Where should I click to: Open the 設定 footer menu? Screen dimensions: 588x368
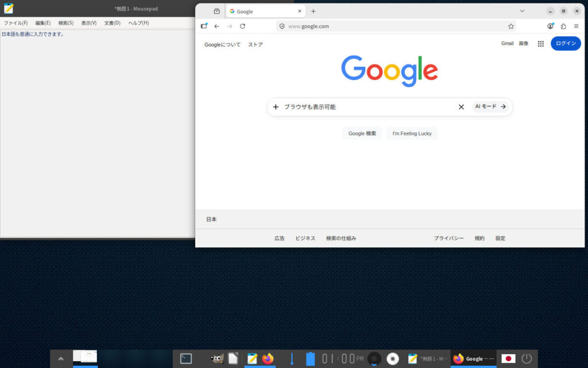pos(500,239)
